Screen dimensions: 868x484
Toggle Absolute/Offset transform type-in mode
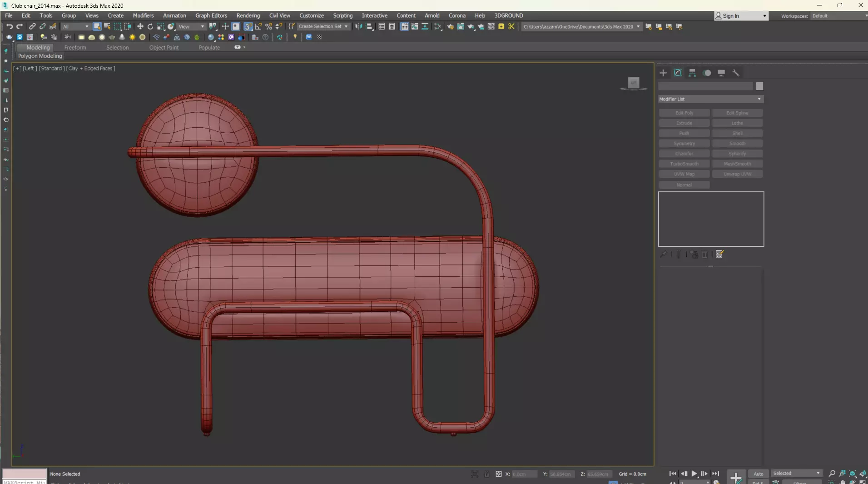(x=499, y=474)
